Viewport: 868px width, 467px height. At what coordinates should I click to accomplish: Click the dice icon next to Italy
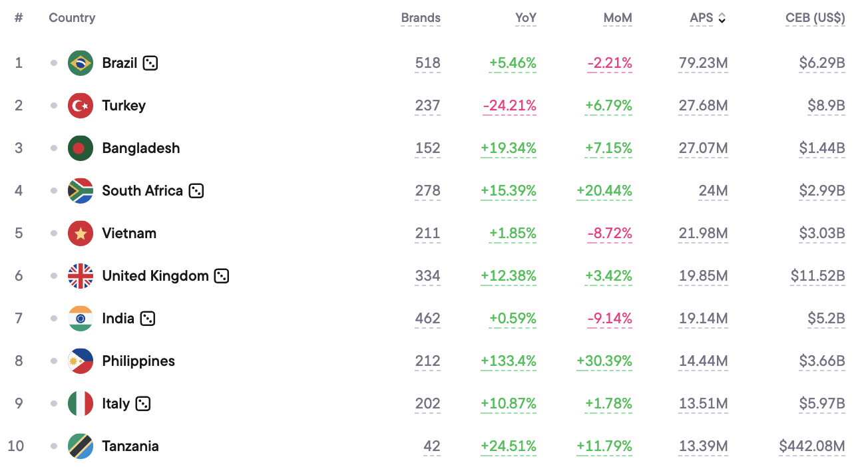(x=143, y=404)
